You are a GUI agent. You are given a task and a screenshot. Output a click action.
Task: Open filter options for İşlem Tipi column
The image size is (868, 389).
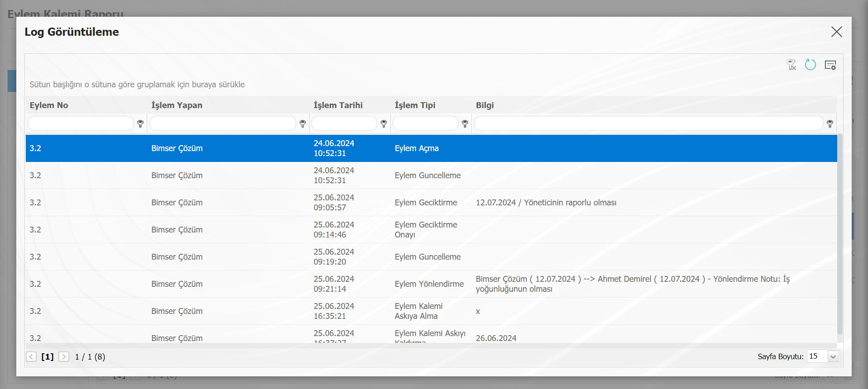click(465, 123)
